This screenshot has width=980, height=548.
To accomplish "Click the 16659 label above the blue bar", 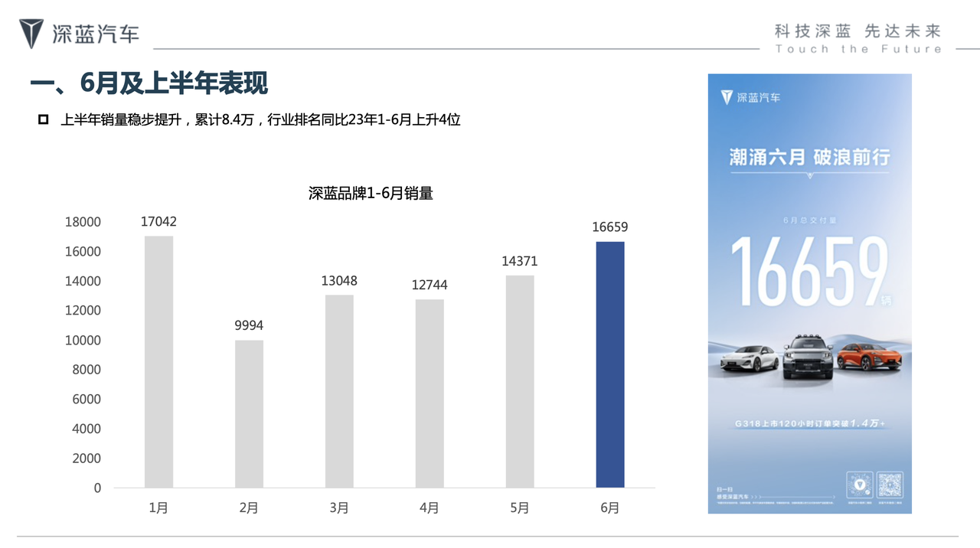I will [610, 227].
